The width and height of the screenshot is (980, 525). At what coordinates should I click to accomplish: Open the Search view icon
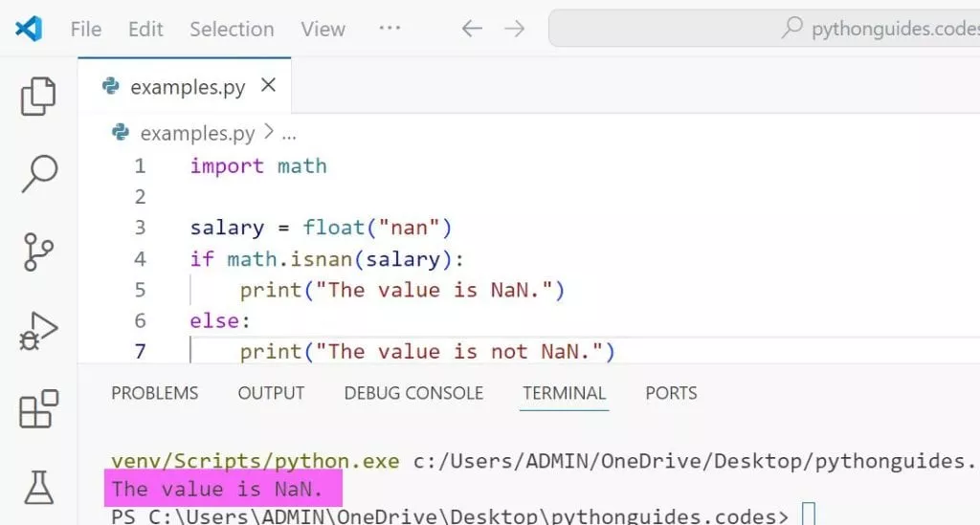(39, 174)
